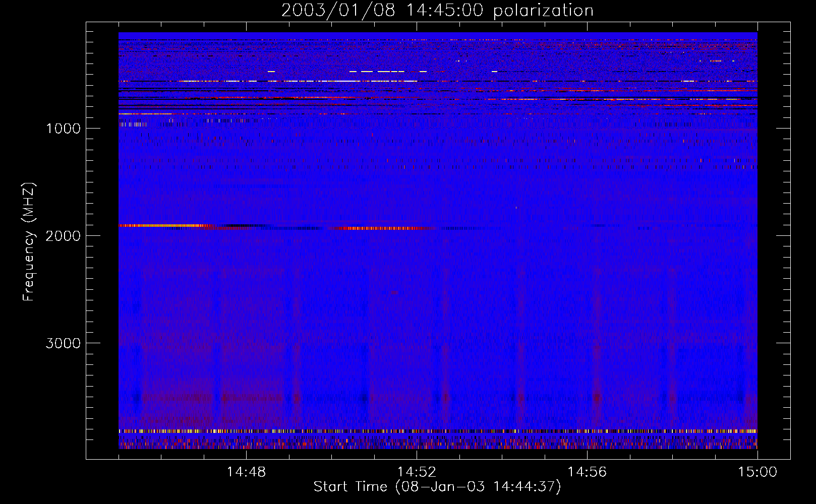Click the 2000 frequency tick label

tap(63, 235)
